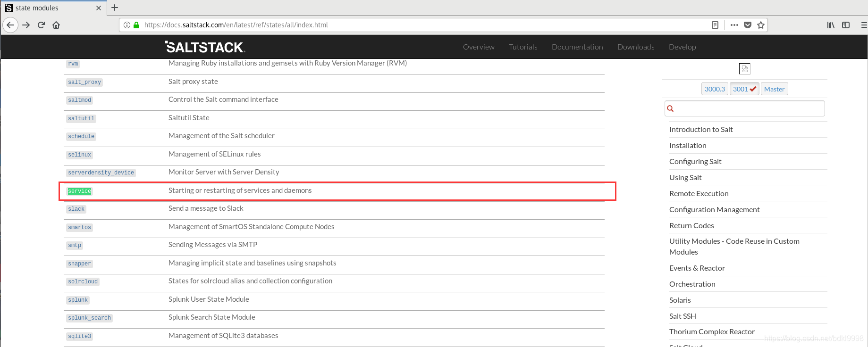Click the green secure connection padlock
This screenshot has height=347, width=868.
click(x=136, y=25)
